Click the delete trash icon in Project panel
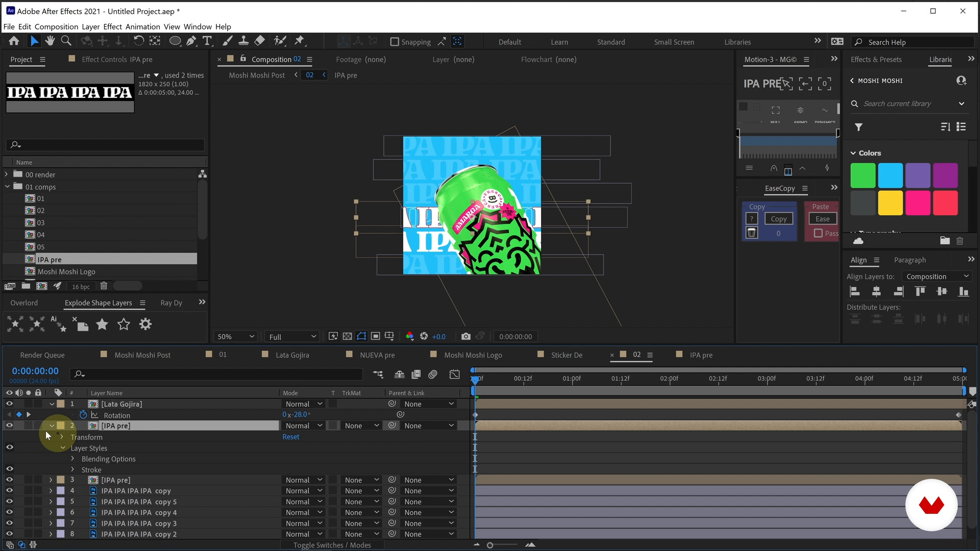The height and width of the screenshot is (551, 980). [x=104, y=286]
